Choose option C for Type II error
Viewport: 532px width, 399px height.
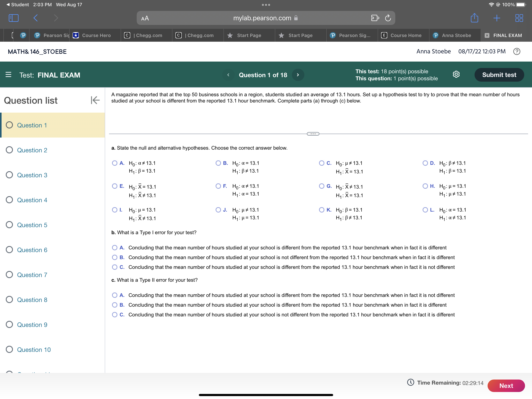point(115,314)
